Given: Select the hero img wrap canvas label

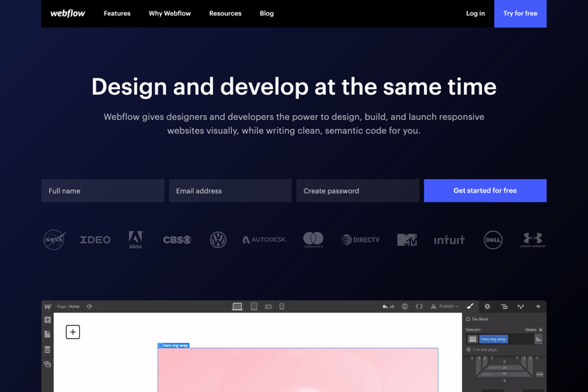Looking at the screenshot, I should pyautogui.click(x=174, y=345).
